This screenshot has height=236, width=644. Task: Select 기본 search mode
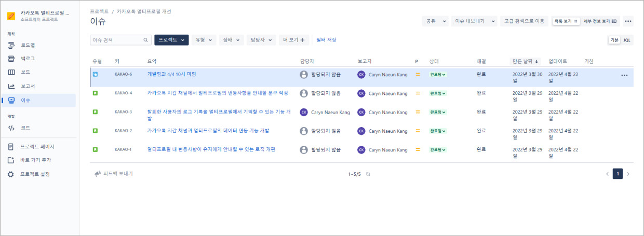614,40
